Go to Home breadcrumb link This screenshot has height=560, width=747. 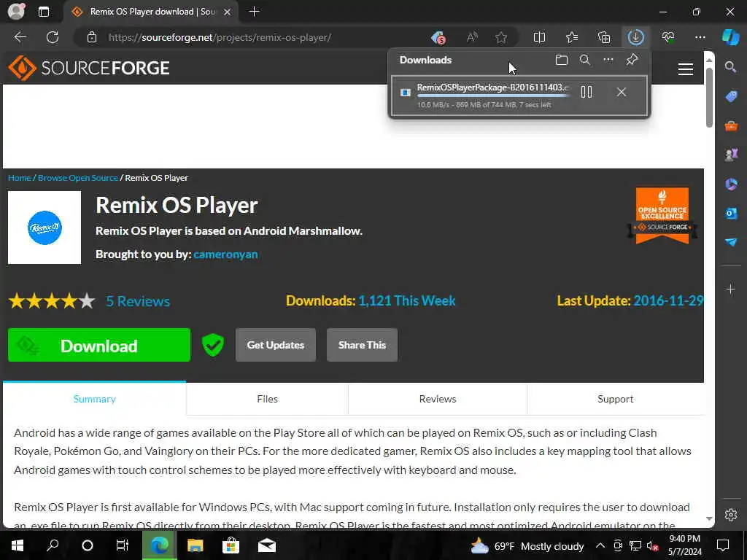[x=20, y=178]
